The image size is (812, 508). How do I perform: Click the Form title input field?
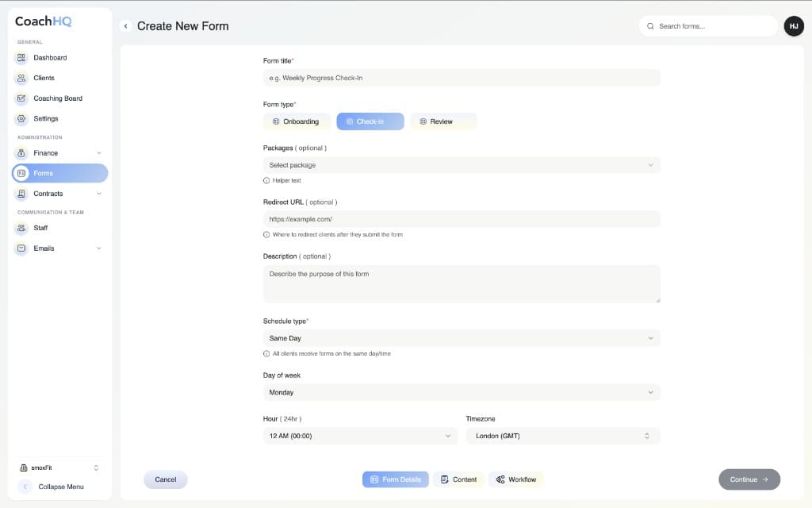(x=462, y=77)
